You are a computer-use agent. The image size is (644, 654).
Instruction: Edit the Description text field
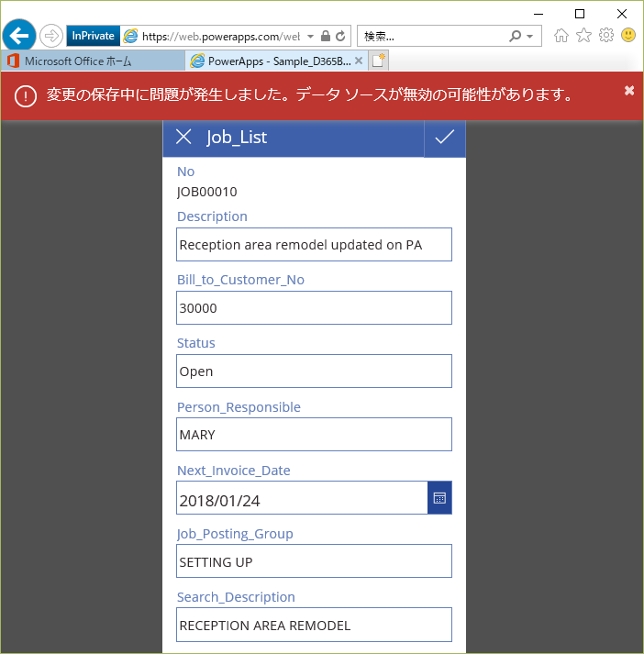pos(314,244)
